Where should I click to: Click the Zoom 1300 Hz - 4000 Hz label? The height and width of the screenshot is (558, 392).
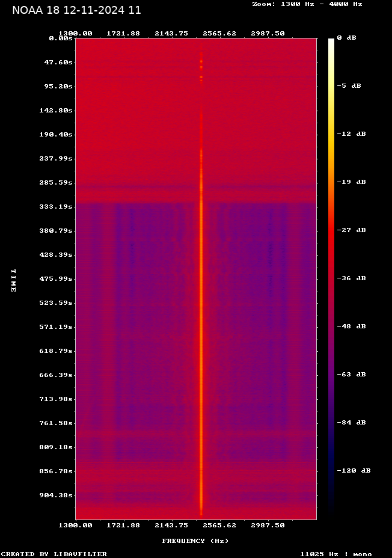click(x=307, y=4)
